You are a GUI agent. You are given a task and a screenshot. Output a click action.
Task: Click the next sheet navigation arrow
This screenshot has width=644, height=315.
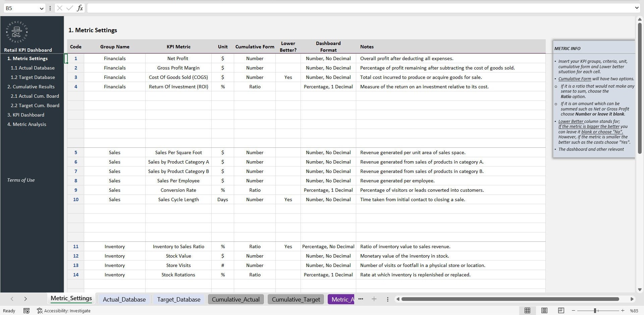pyautogui.click(x=25, y=299)
